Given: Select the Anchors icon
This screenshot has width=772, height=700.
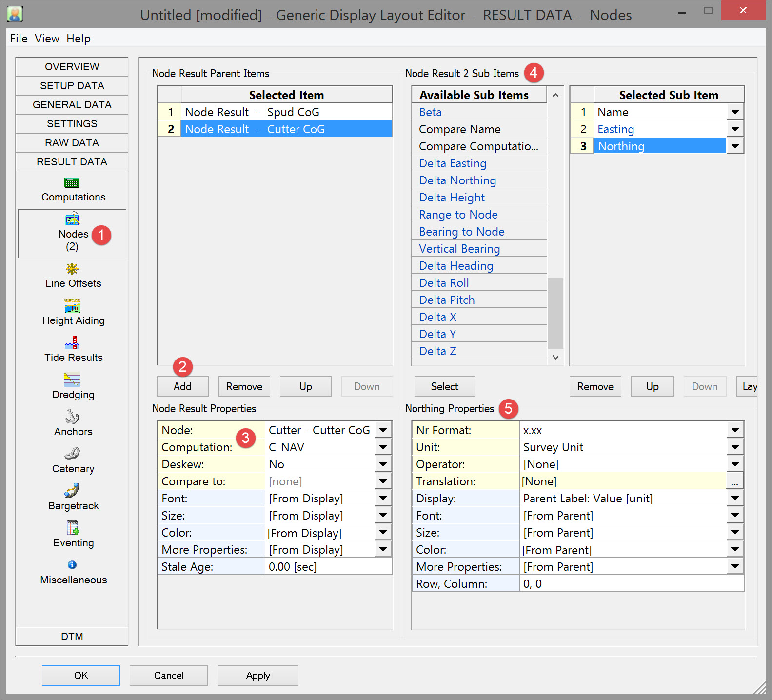Looking at the screenshot, I should (x=72, y=417).
